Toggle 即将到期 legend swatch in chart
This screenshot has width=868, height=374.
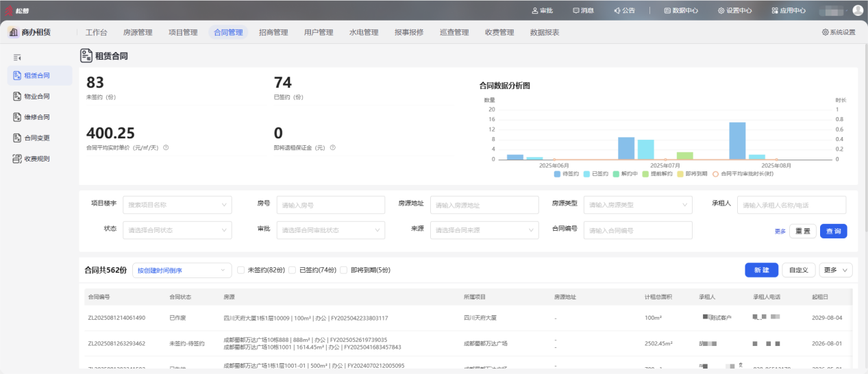[x=680, y=174]
